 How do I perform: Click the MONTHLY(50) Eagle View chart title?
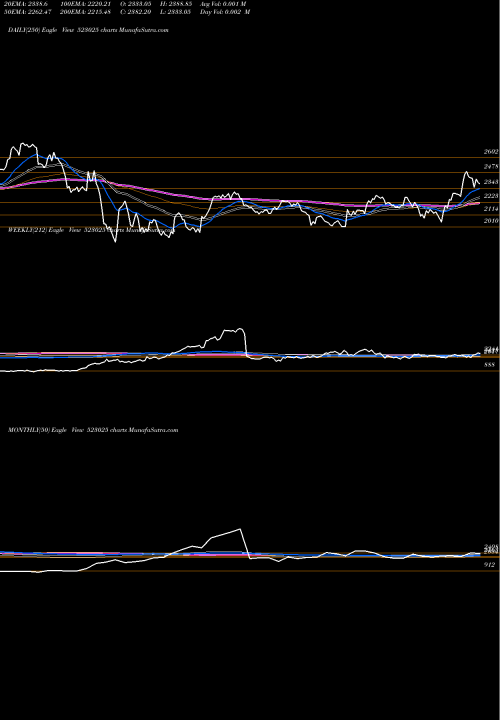93,430
